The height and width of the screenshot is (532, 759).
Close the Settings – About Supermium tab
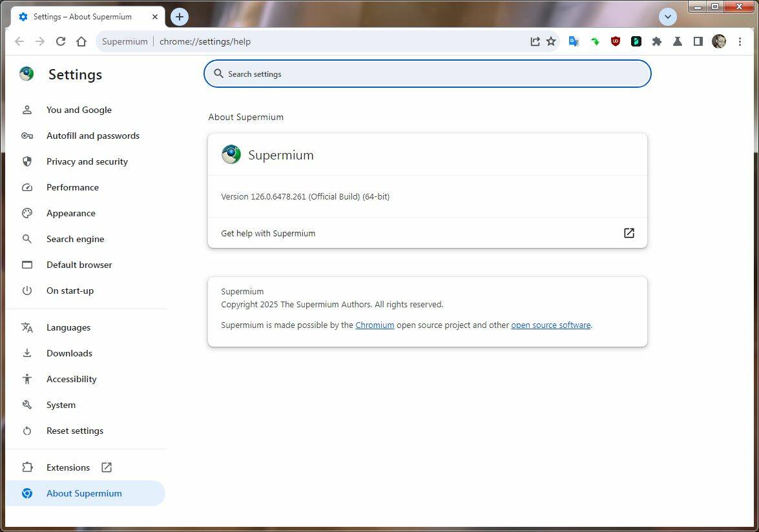pyautogui.click(x=155, y=17)
